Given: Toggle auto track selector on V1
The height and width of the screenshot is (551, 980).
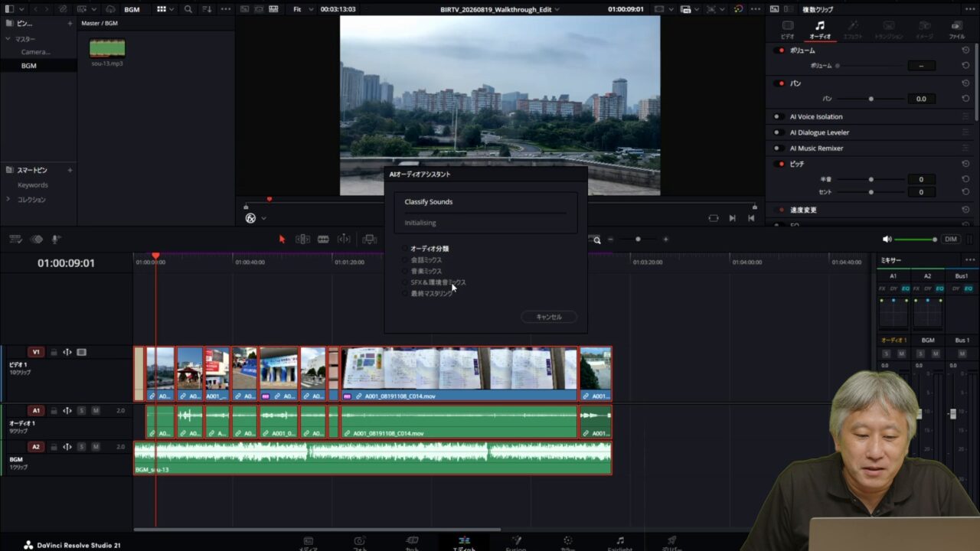Looking at the screenshot, I should [x=67, y=352].
